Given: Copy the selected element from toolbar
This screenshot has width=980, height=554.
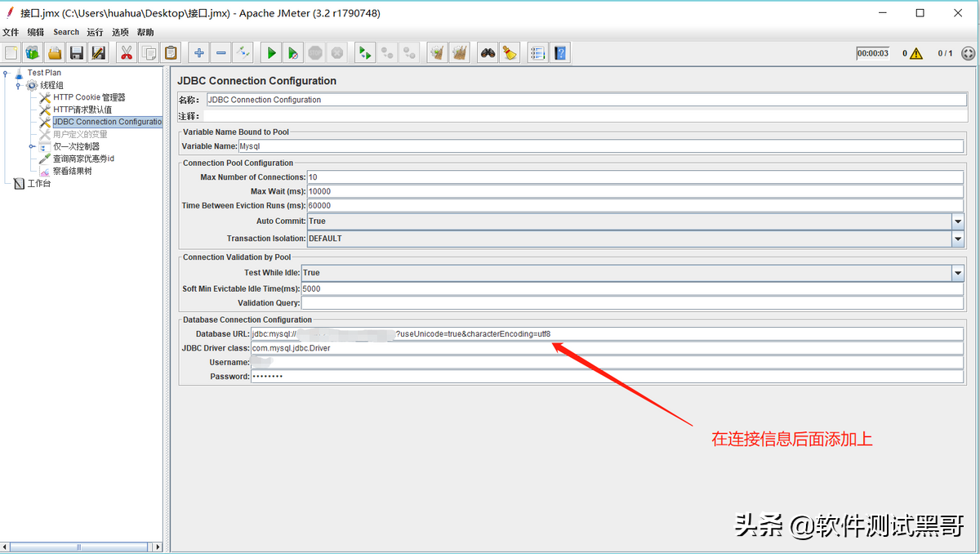Looking at the screenshot, I should pyautogui.click(x=149, y=53).
